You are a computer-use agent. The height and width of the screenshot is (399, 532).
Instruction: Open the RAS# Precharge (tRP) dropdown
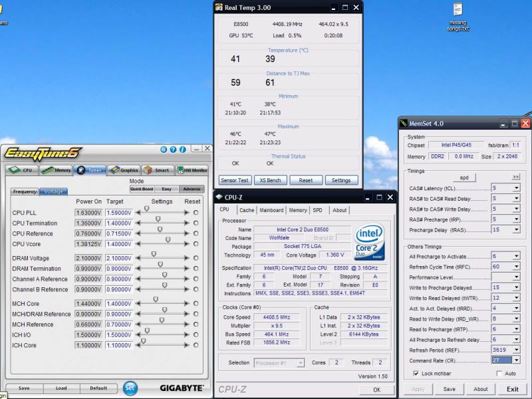click(516, 219)
